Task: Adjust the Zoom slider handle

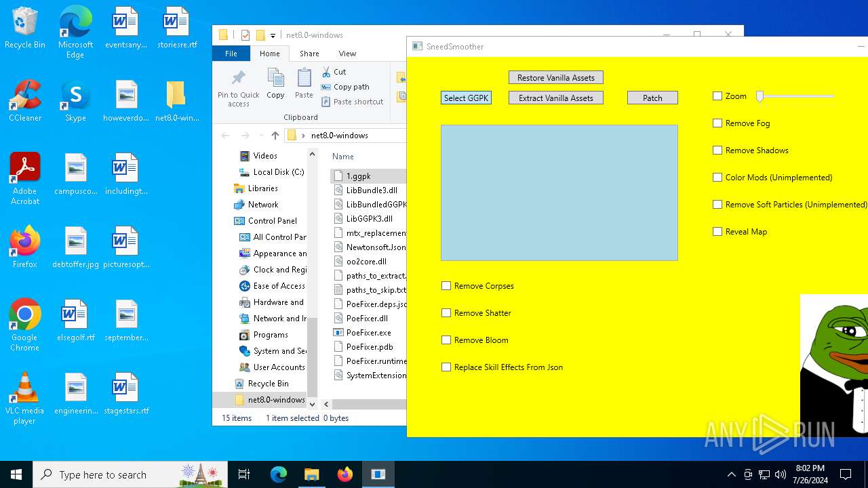Action: pyautogui.click(x=760, y=96)
